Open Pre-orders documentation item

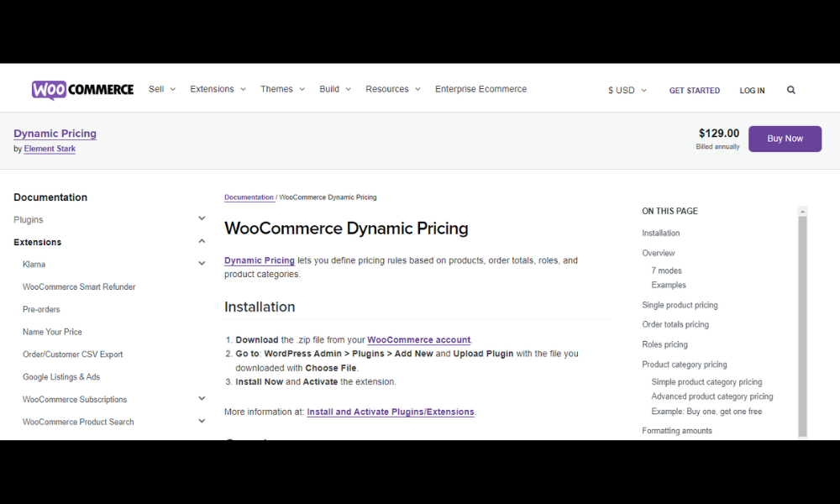pos(41,310)
